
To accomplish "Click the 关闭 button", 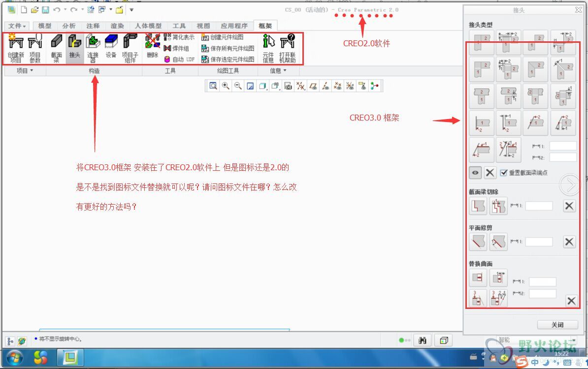I will [557, 325].
